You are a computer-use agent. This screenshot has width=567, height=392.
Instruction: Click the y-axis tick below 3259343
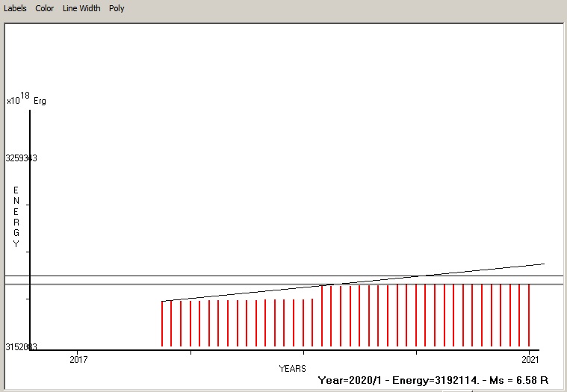click(27, 205)
